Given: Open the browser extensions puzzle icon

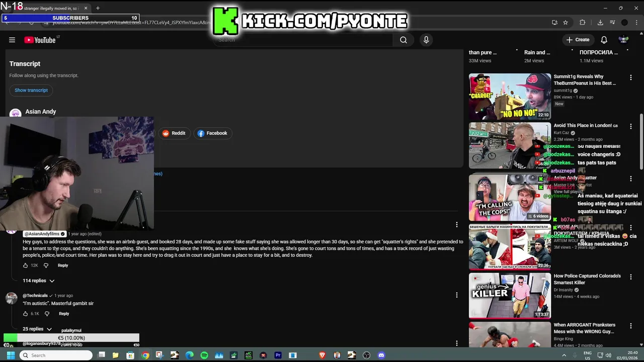Looking at the screenshot, I should [583, 22].
